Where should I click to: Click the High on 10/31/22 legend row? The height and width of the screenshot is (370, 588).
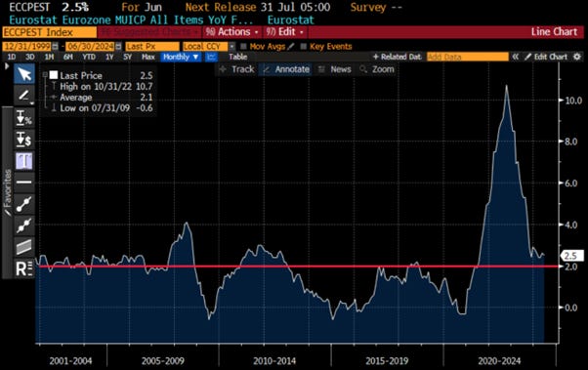[x=102, y=87]
